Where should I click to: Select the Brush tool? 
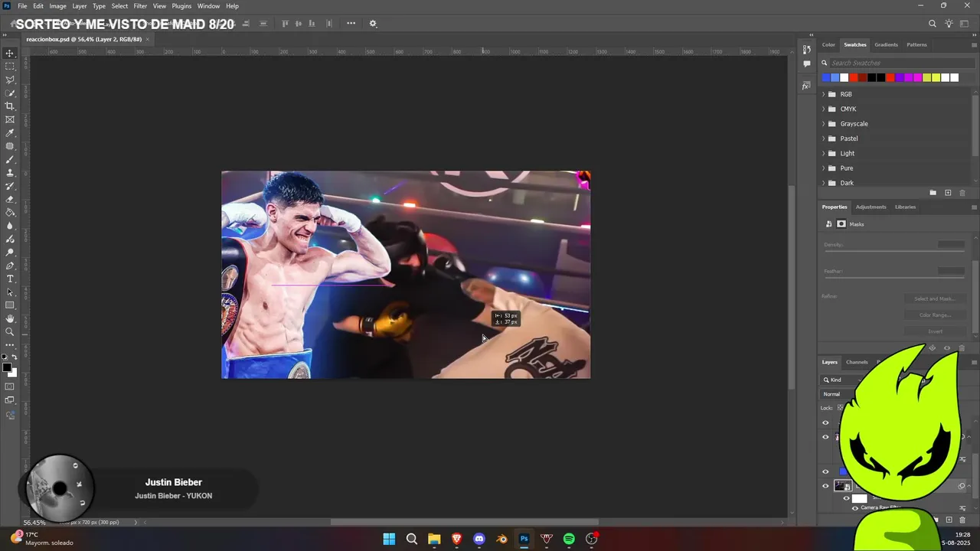(10, 159)
